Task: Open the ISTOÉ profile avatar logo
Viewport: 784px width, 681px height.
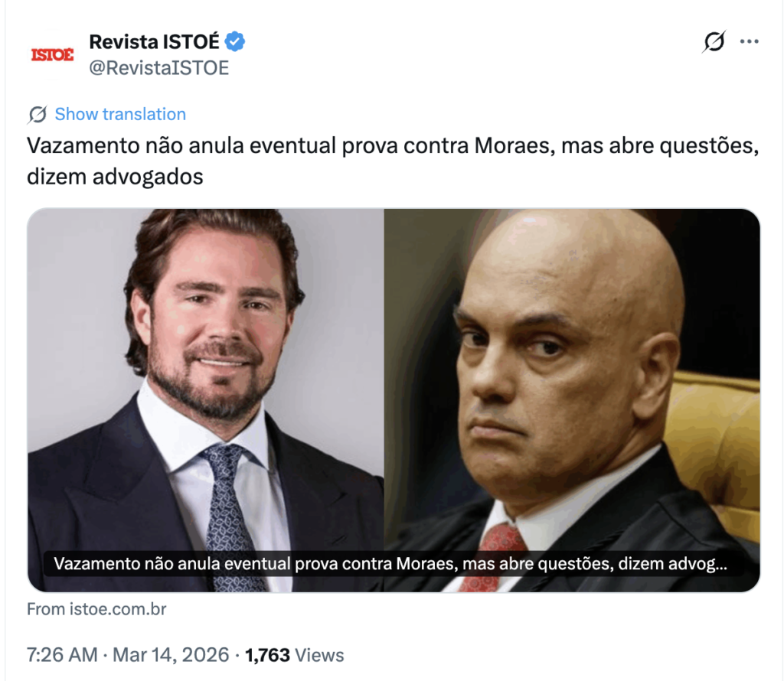Action: click(x=52, y=54)
